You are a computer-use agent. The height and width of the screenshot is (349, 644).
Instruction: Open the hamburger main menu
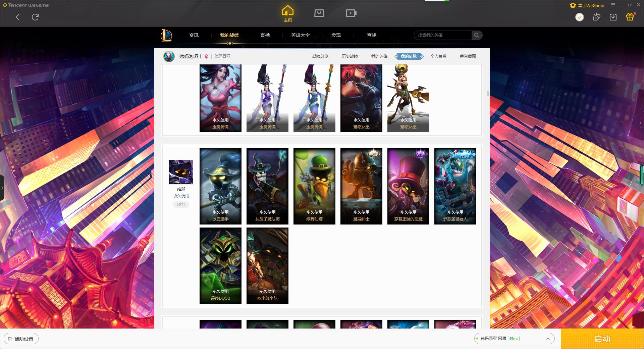pyautogui.click(x=613, y=5)
